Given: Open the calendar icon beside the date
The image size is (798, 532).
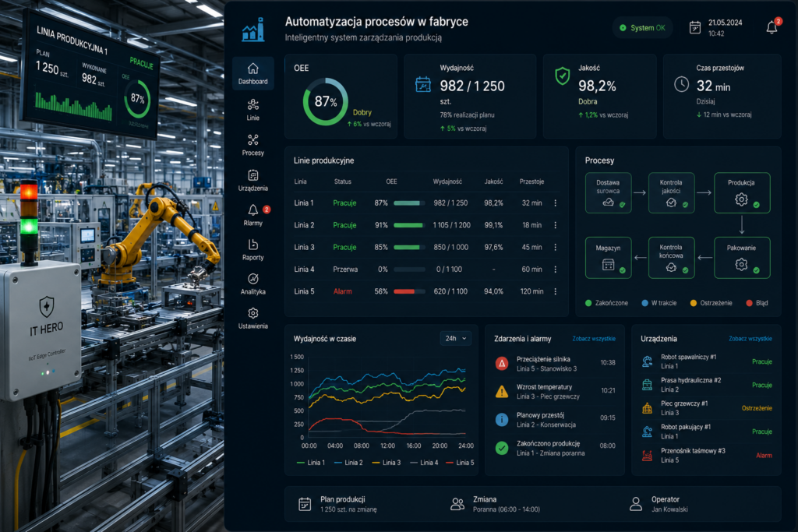Looking at the screenshot, I should click(694, 27).
